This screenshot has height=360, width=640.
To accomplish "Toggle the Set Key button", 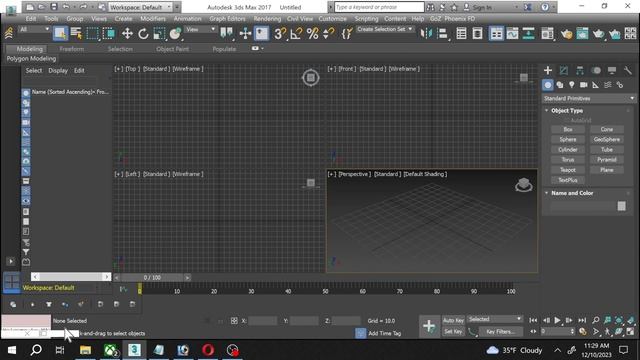I will point(453,331).
